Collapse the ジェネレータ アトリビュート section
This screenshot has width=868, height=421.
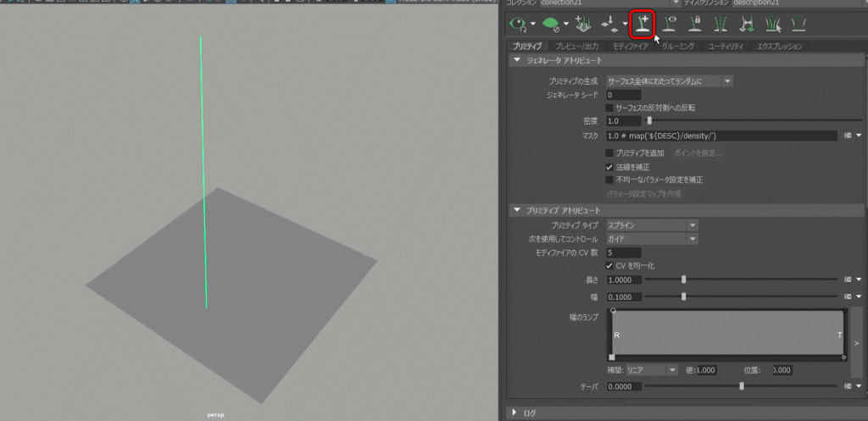click(x=516, y=61)
